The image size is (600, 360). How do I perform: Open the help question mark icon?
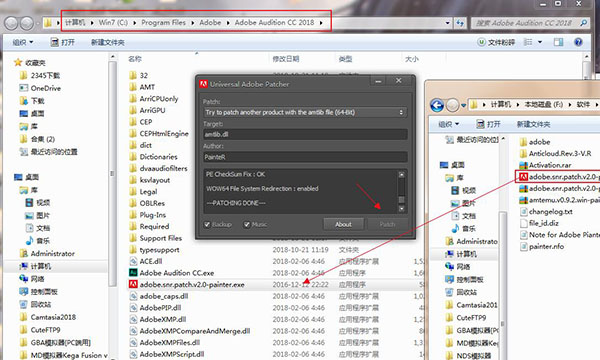point(578,42)
